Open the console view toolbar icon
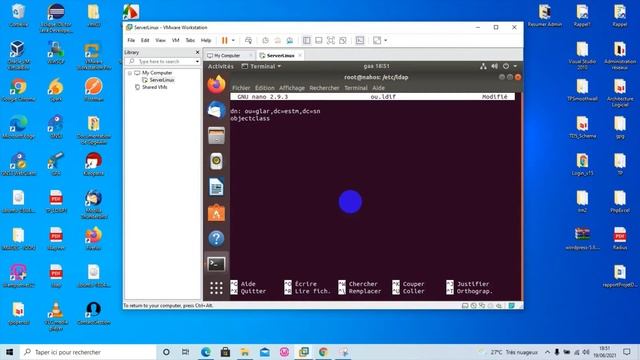This screenshot has height=360, width=640. (x=360, y=40)
